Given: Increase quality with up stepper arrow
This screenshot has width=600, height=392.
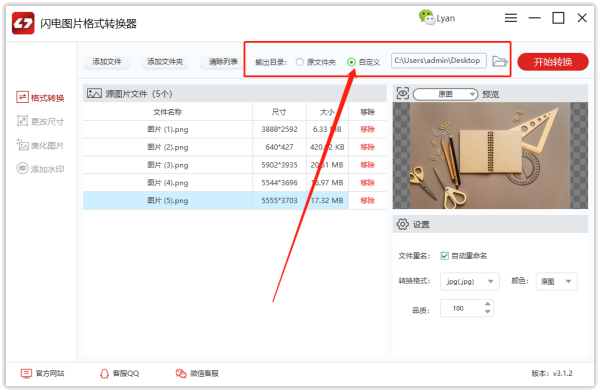Looking at the screenshot, I should click(x=488, y=304).
